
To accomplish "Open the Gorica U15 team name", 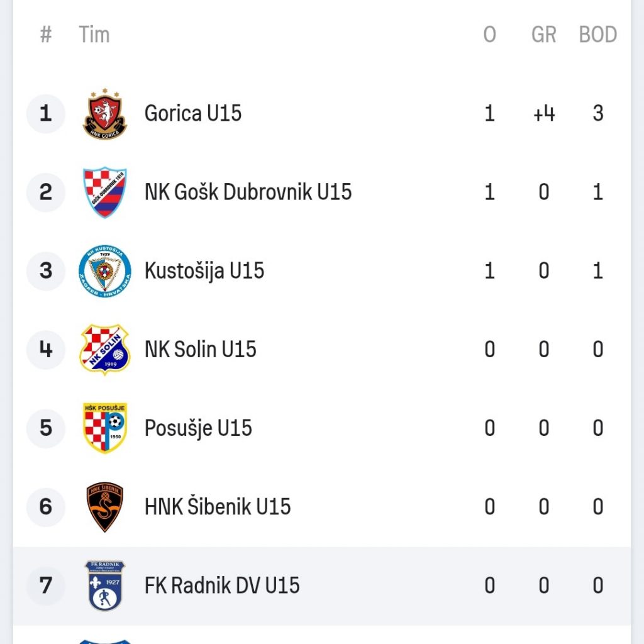I will coord(193,114).
